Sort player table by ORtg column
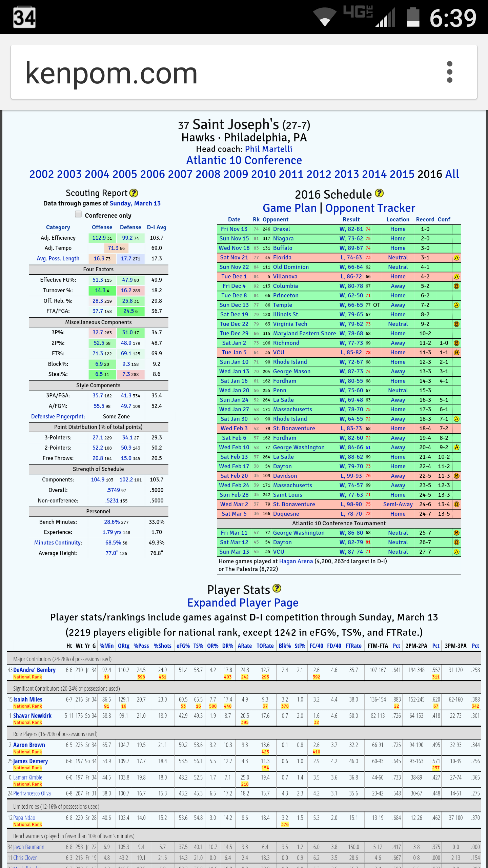The height and width of the screenshot is (868, 488). pos(124,646)
